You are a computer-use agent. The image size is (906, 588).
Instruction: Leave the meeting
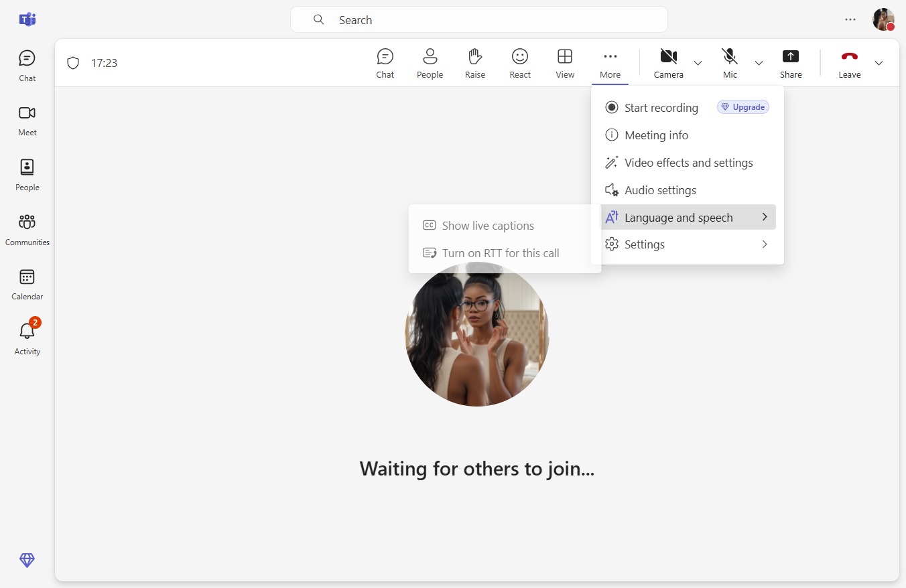[x=849, y=64]
